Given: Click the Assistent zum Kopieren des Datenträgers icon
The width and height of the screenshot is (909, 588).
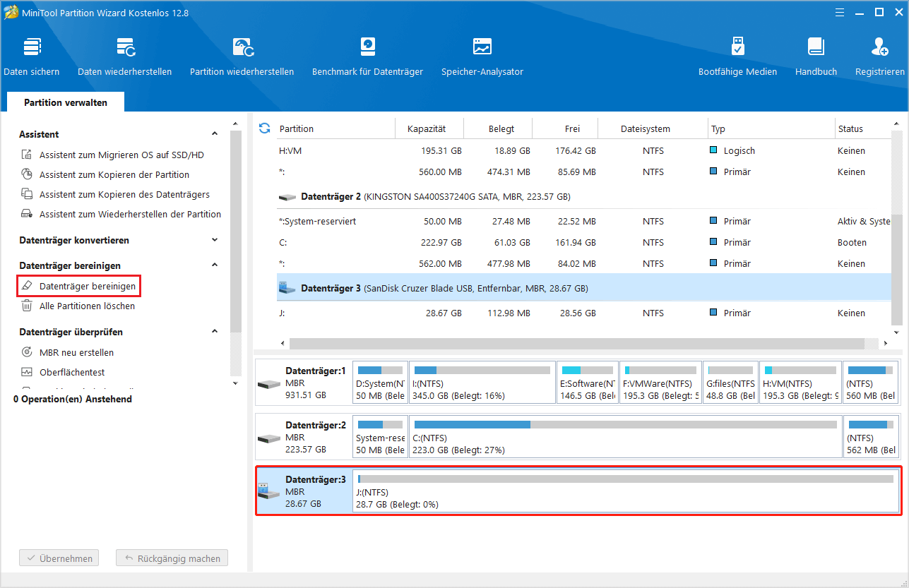Looking at the screenshot, I should (x=27, y=194).
